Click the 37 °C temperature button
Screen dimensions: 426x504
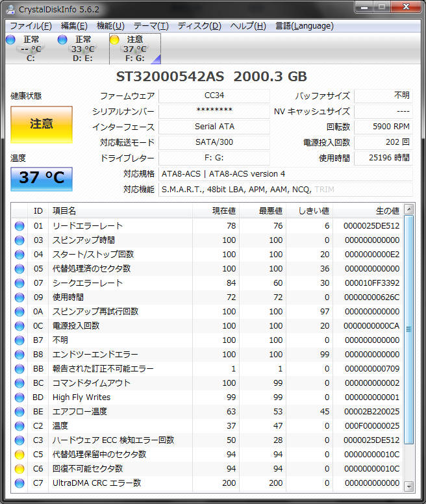click(42, 179)
